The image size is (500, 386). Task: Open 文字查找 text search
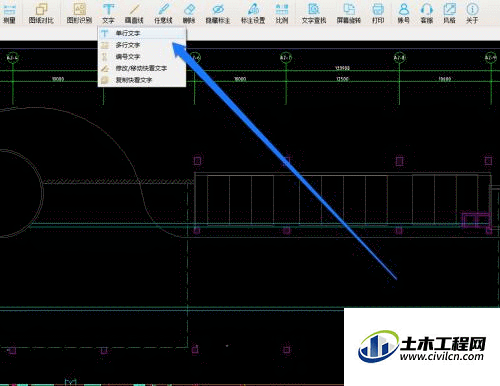pos(314,13)
